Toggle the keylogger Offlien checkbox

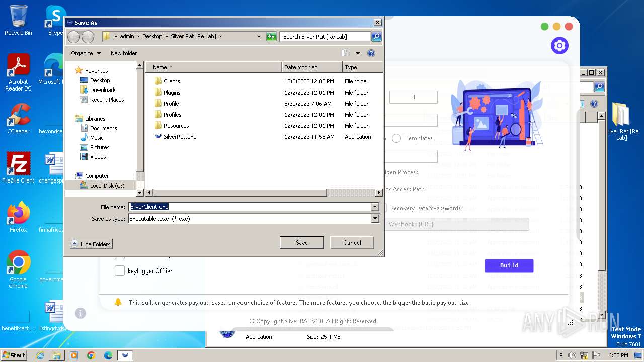[120, 271]
